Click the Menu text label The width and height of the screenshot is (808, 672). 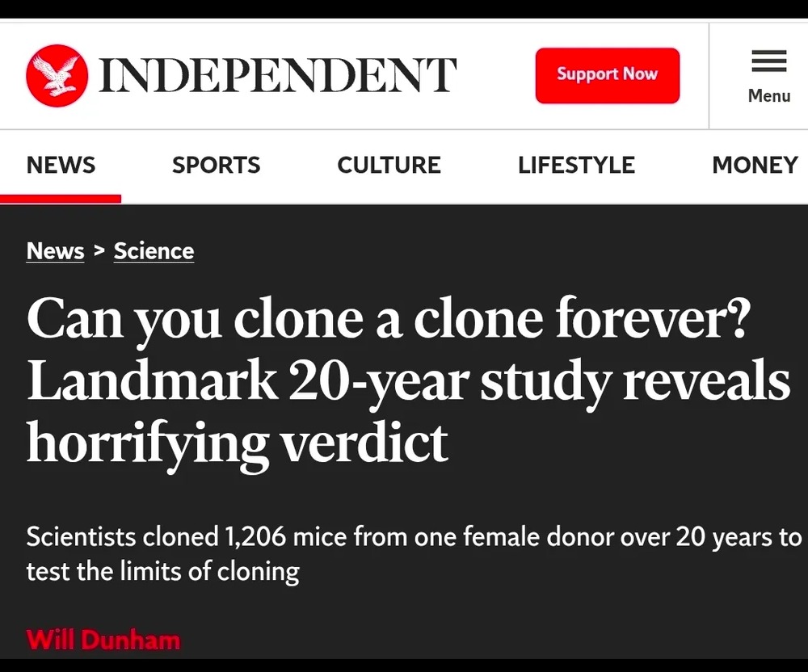(x=768, y=96)
